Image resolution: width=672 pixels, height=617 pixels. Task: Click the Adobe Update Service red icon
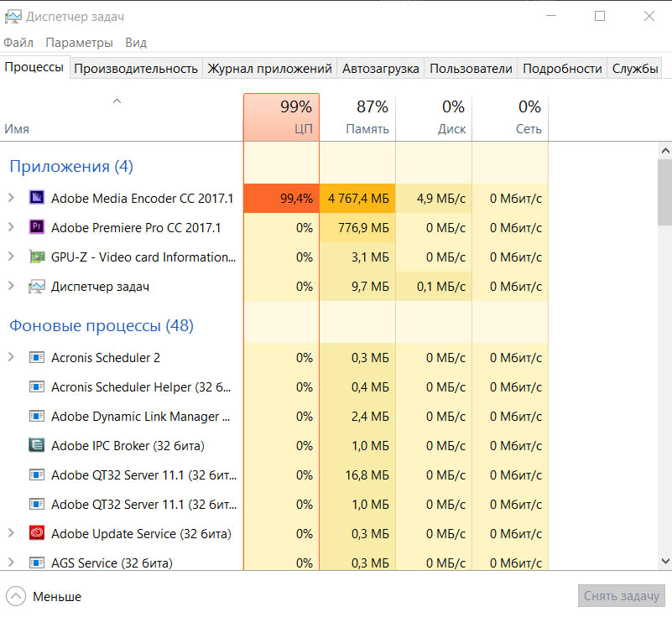point(37,532)
